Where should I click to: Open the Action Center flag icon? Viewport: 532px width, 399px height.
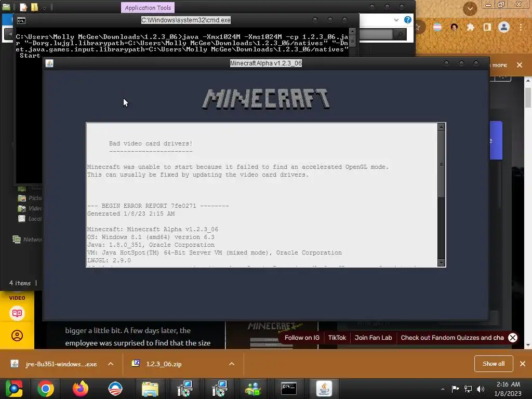click(455, 389)
